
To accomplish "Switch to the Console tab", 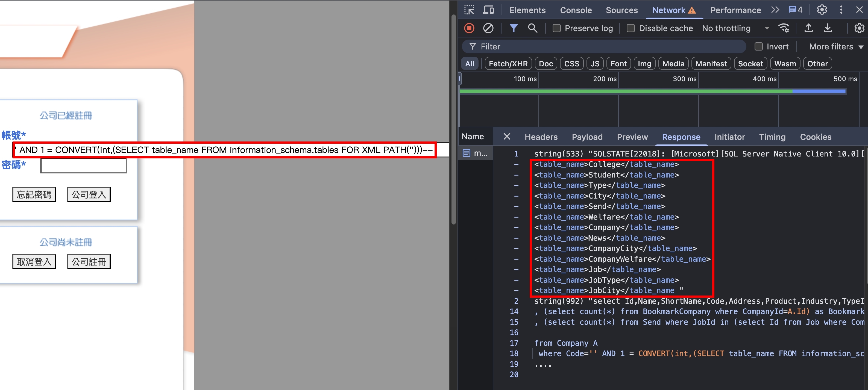I will (x=576, y=10).
